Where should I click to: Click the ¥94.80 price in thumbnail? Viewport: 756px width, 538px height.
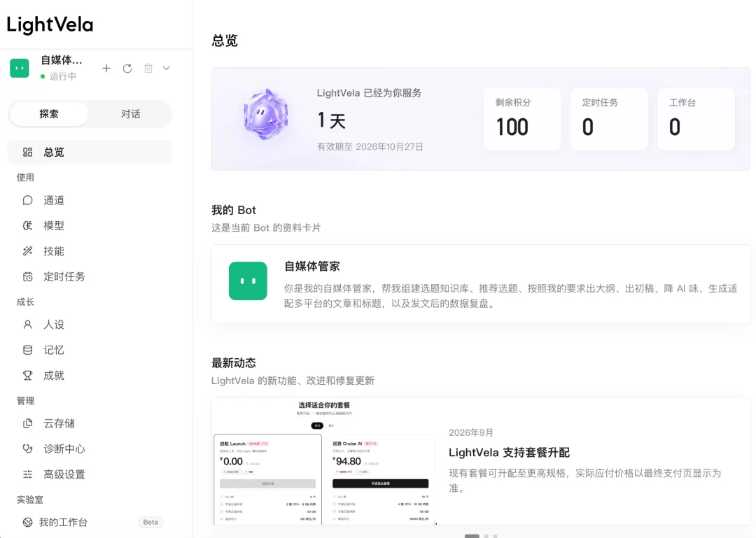347,461
